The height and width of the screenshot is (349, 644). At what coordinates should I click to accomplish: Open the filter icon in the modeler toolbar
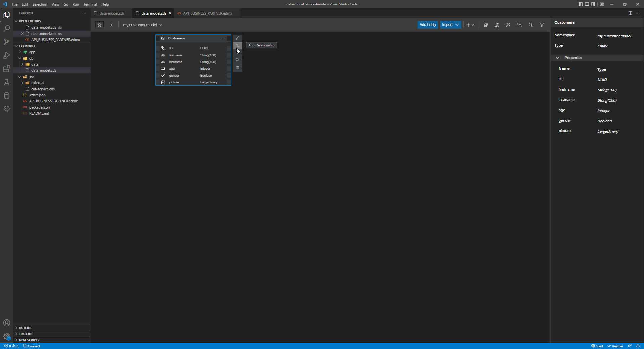(x=542, y=25)
